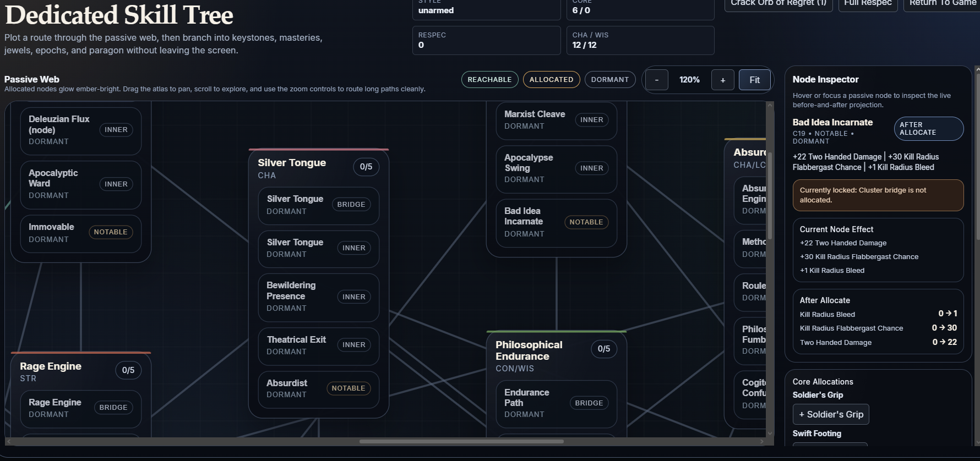Screen dimensions: 980x461
Task: Decrease zoom with the minus button
Action: point(656,80)
